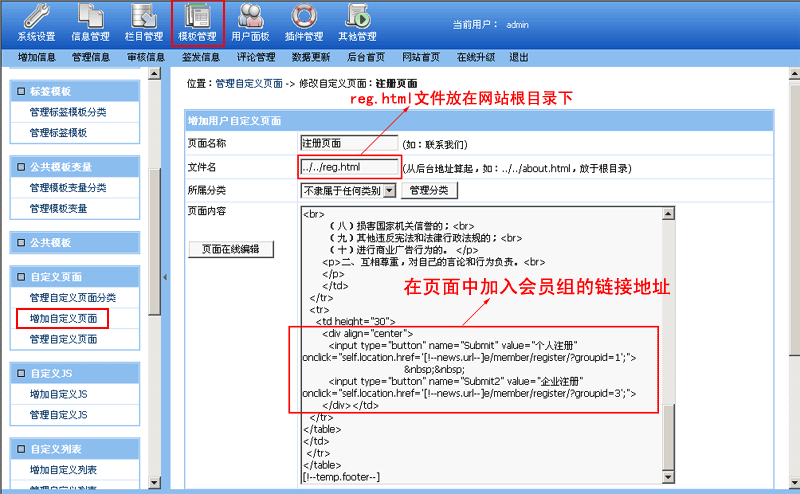Open 数据更新 menu item
This screenshot has width=800, height=494.
311,58
